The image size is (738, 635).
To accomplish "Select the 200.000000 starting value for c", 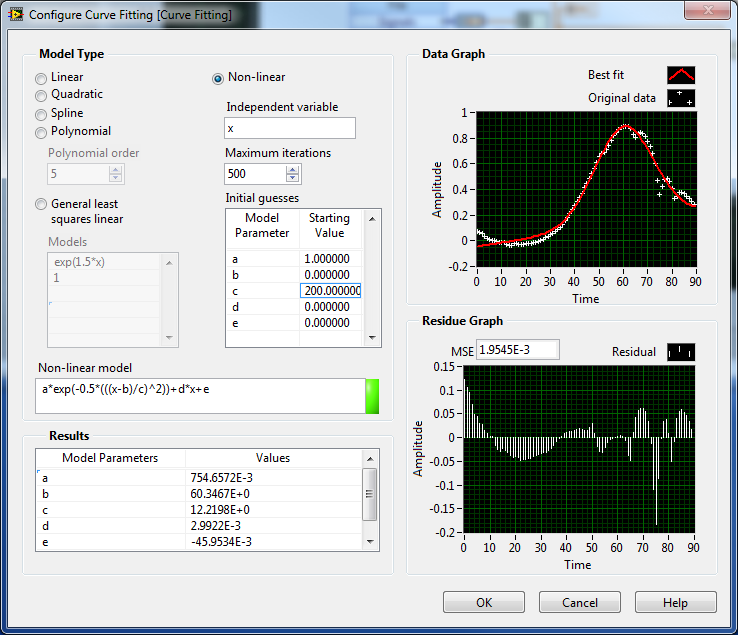I will [x=330, y=291].
